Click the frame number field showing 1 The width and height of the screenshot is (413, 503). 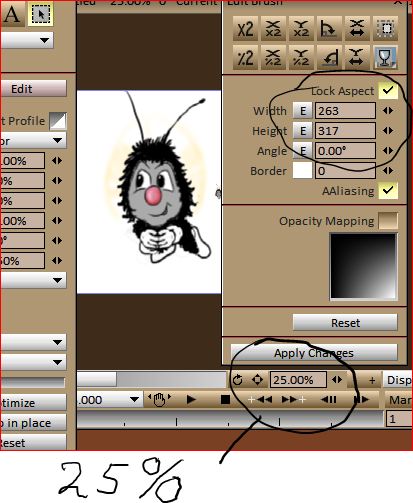(399, 419)
